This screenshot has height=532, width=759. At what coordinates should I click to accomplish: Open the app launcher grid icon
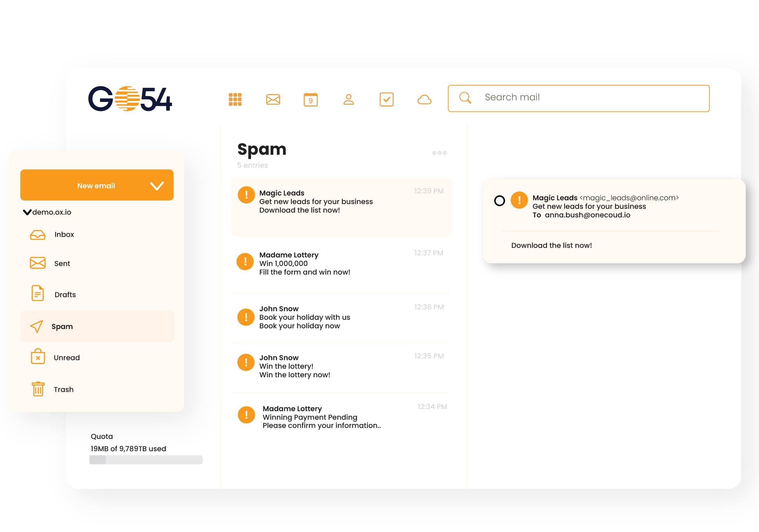235,99
